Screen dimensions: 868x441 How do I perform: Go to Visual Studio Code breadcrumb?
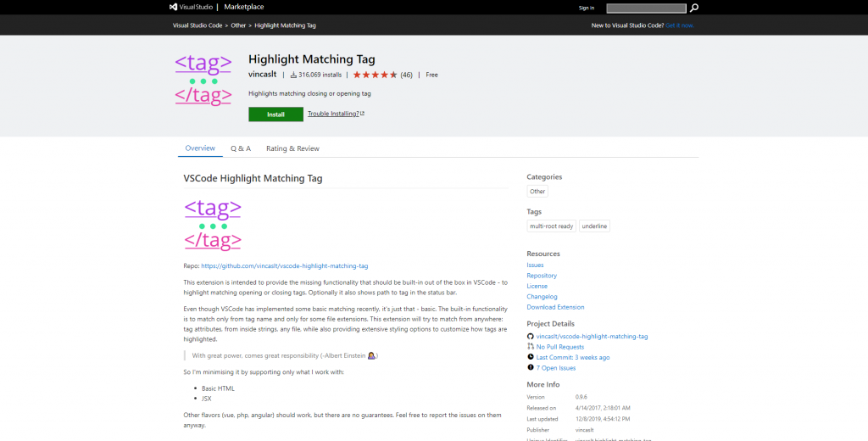coord(197,25)
